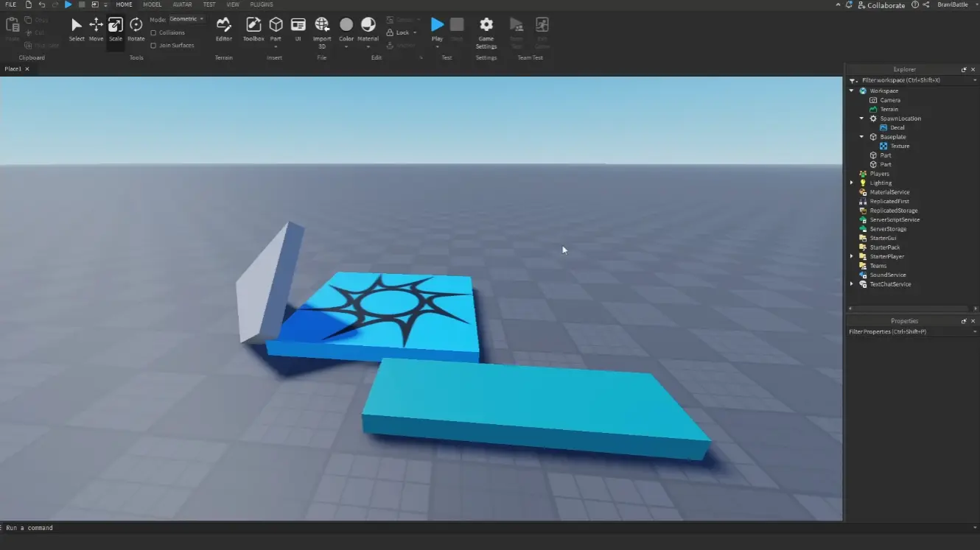The image size is (980, 550).
Task: Switch to the TEST ribbon tab
Action: (x=209, y=4)
